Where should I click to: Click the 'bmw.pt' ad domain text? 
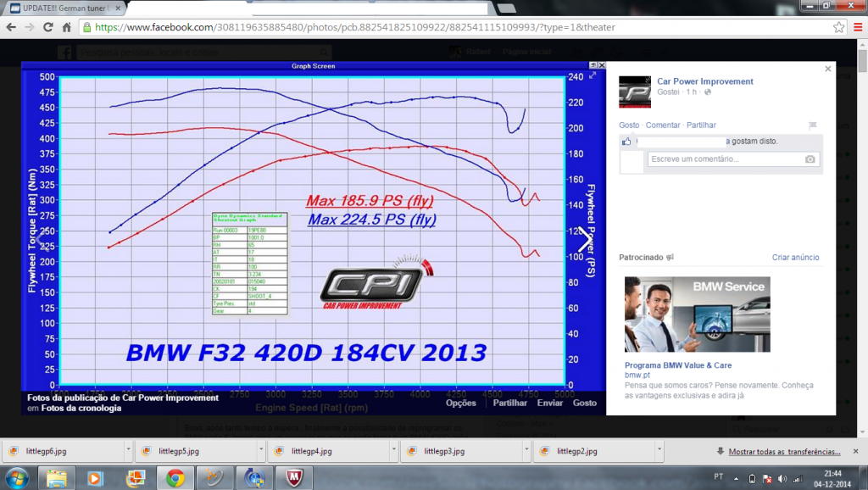point(637,375)
